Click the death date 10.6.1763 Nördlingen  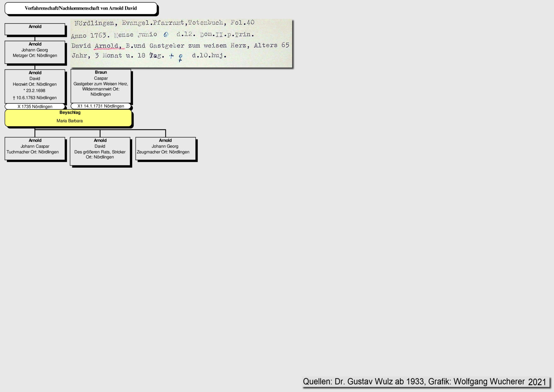pyautogui.click(x=35, y=98)
